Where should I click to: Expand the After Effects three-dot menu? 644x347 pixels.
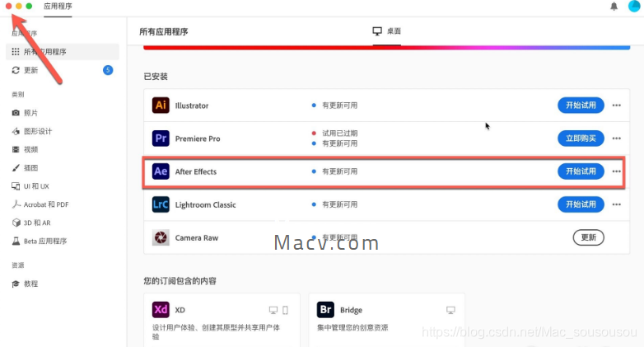tap(617, 171)
